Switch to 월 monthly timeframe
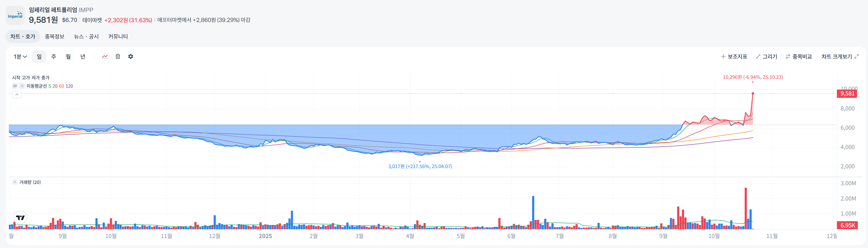Image resolution: width=868 pixels, height=248 pixels. (x=68, y=57)
